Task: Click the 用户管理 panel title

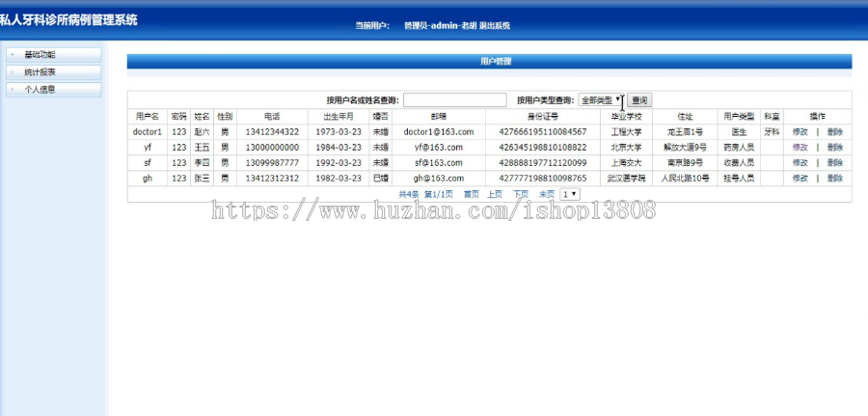Action: pyautogui.click(x=496, y=62)
